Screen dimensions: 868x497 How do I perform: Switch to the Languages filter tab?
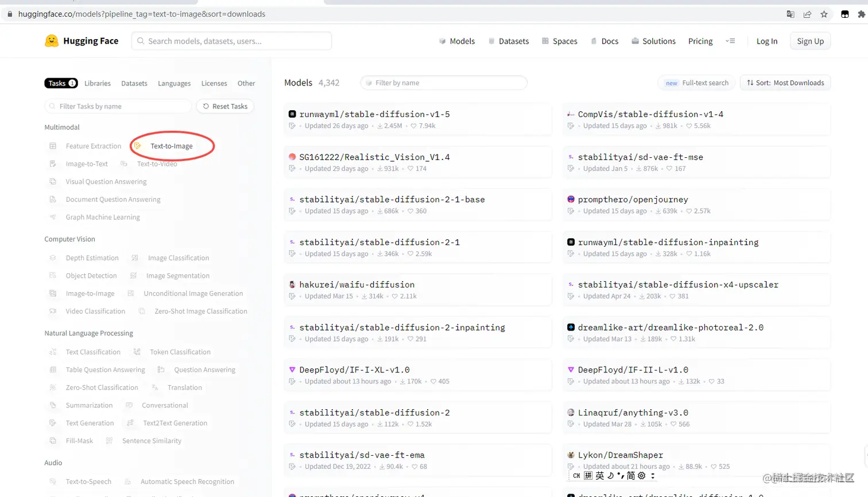click(174, 83)
